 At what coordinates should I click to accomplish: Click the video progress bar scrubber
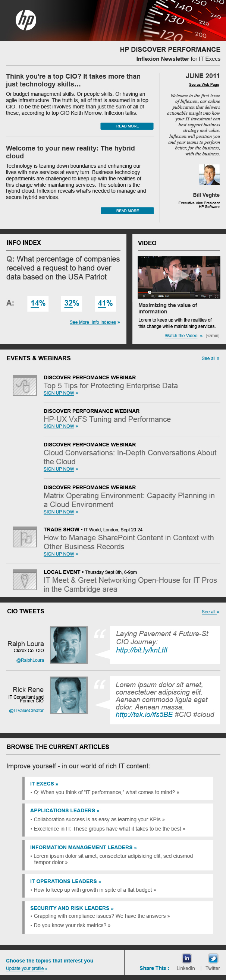(x=150, y=293)
